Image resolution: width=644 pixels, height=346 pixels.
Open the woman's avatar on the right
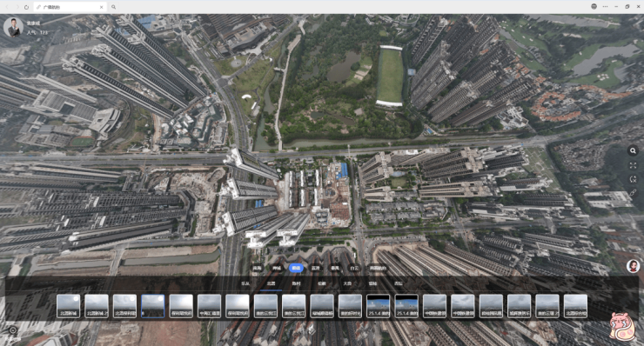[x=633, y=266]
